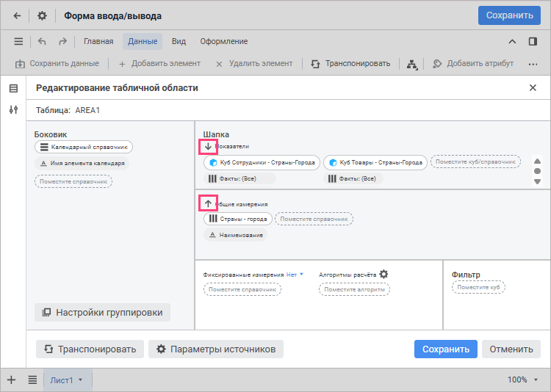Click Поместите справочник placeholder in Боковик
The image size is (551, 392).
click(73, 181)
